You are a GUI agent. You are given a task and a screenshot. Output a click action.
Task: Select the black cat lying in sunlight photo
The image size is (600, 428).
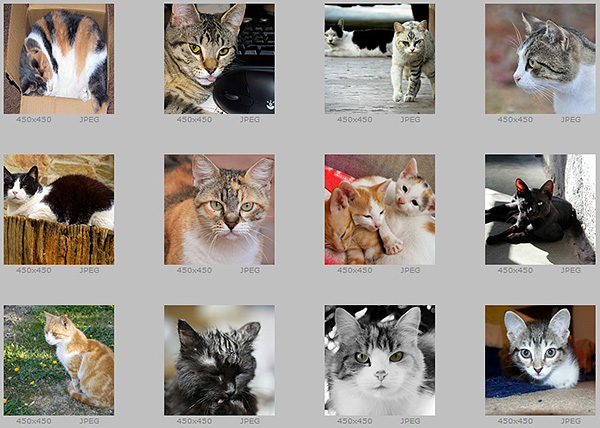(540, 210)
